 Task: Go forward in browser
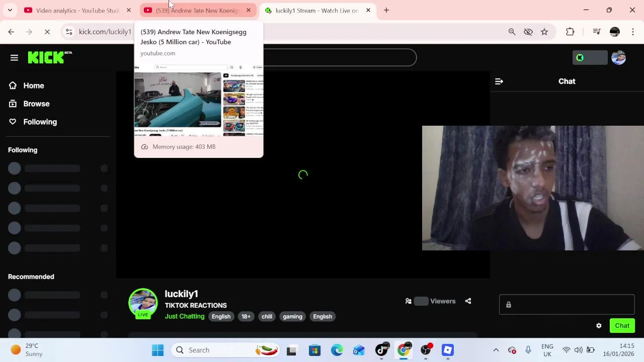29,32
